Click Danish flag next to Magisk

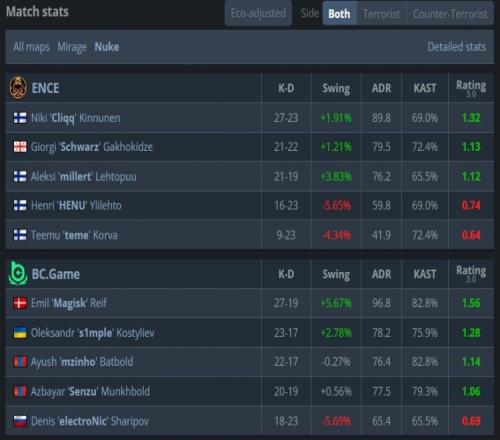click(20, 303)
